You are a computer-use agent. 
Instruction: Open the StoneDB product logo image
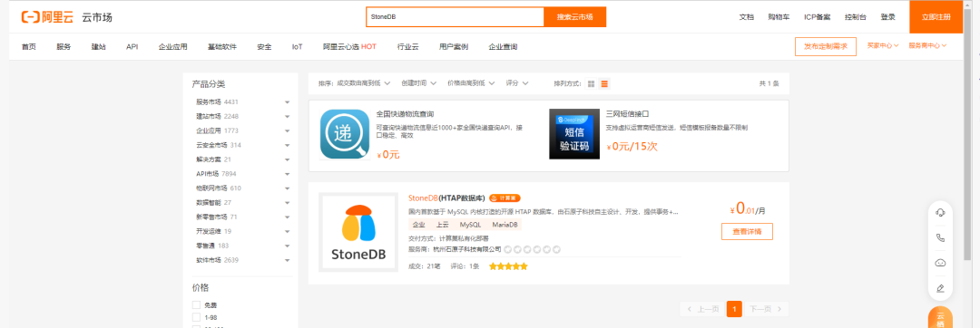(358, 232)
